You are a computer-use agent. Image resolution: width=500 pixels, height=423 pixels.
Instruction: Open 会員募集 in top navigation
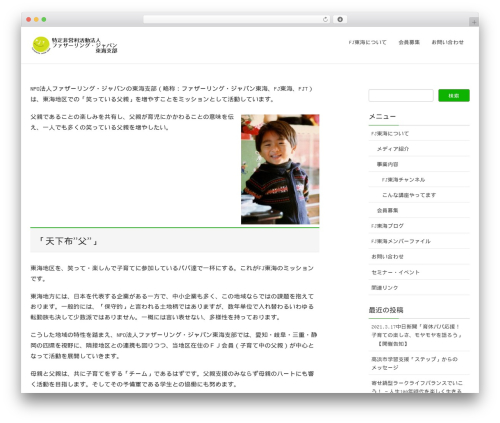click(x=409, y=42)
